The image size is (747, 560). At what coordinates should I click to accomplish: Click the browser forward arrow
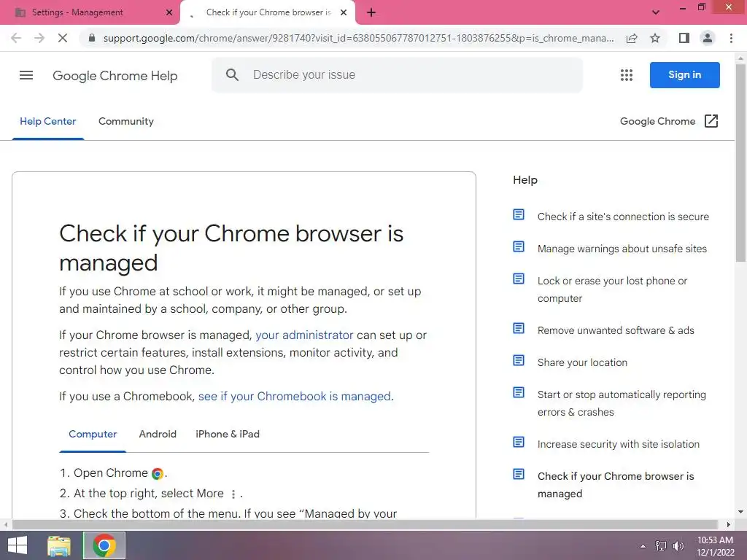point(39,38)
